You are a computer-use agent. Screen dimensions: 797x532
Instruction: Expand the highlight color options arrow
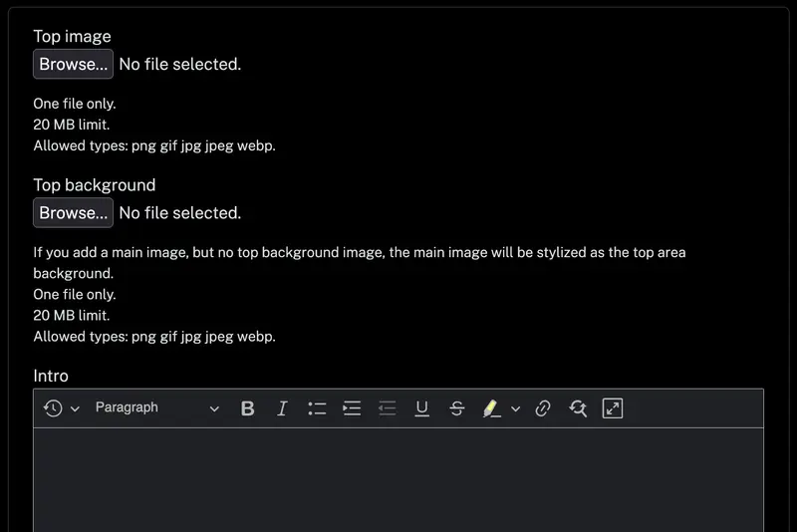[x=515, y=408]
